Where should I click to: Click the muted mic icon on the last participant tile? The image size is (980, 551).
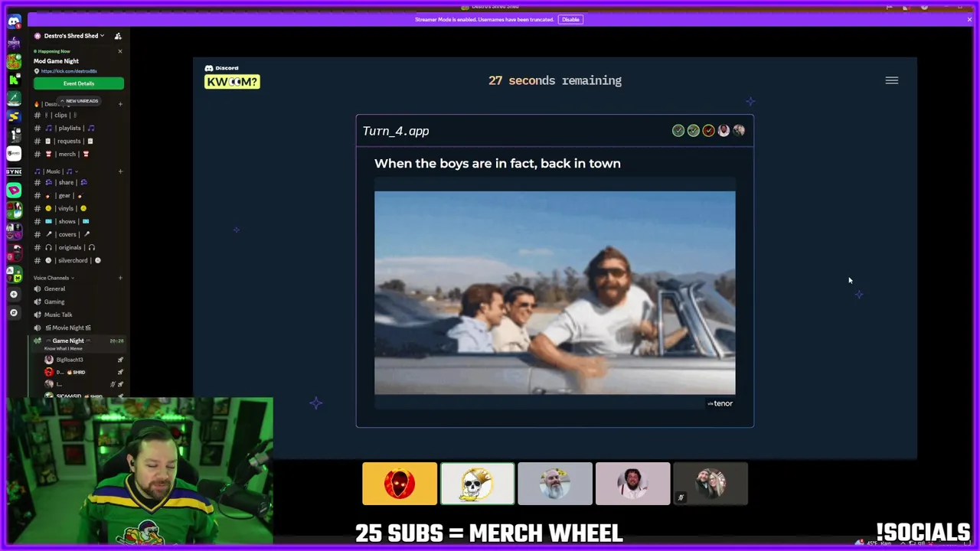point(680,497)
